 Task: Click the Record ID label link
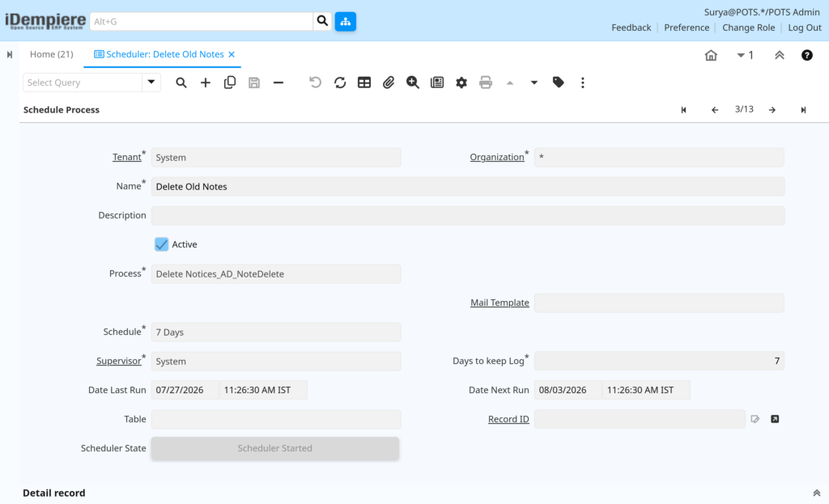508,419
